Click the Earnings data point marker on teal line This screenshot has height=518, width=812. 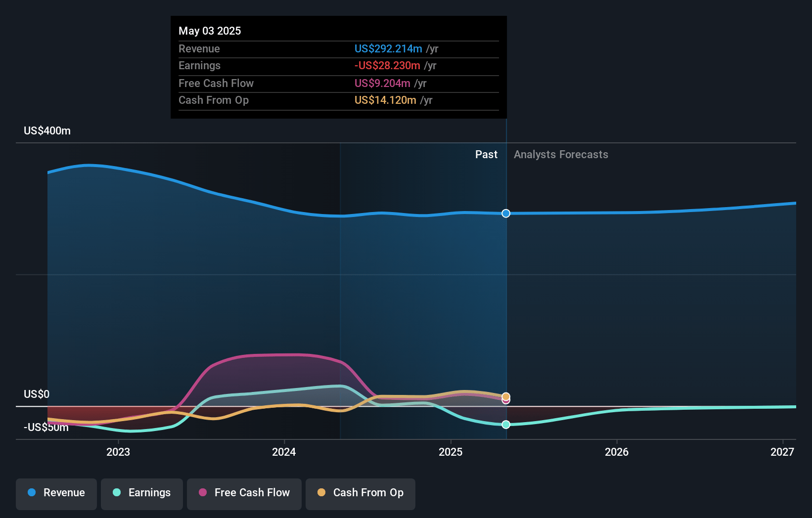tap(506, 425)
